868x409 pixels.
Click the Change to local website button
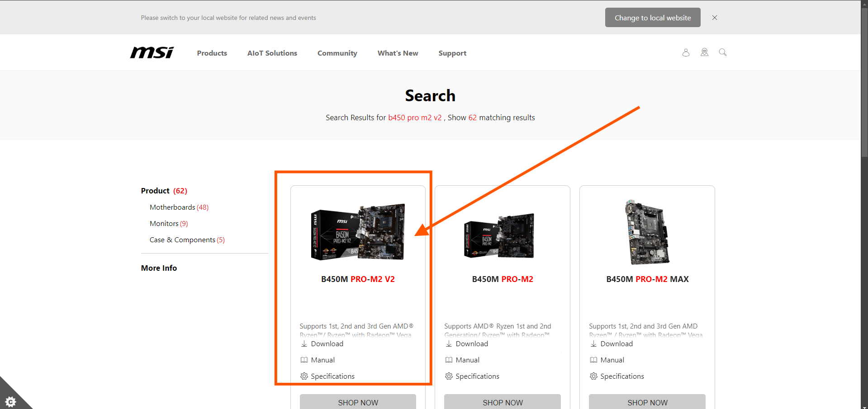[653, 18]
